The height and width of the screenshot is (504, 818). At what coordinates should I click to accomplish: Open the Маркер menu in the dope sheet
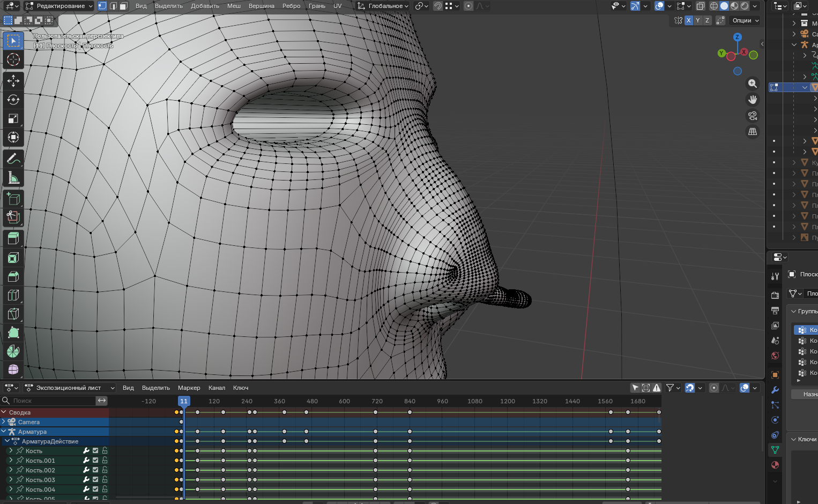[189, 387]
